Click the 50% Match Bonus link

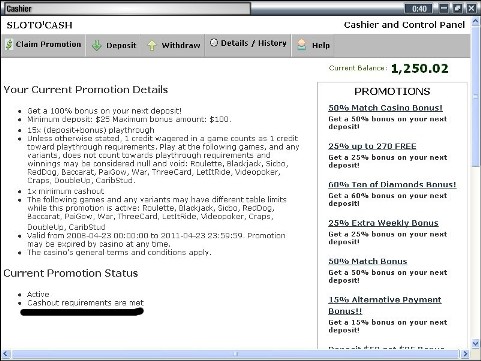pos(368,261)
